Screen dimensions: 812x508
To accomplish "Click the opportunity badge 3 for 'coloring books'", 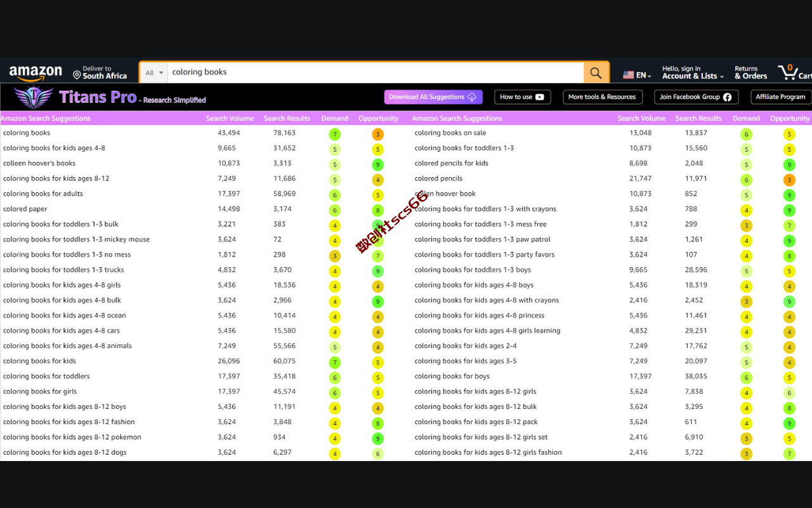I will [x=378, y=135].
